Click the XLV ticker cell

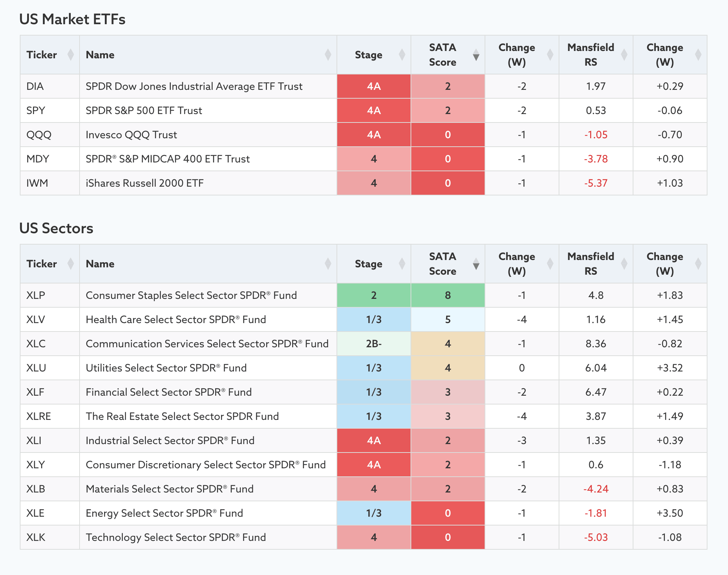[50, 319]
